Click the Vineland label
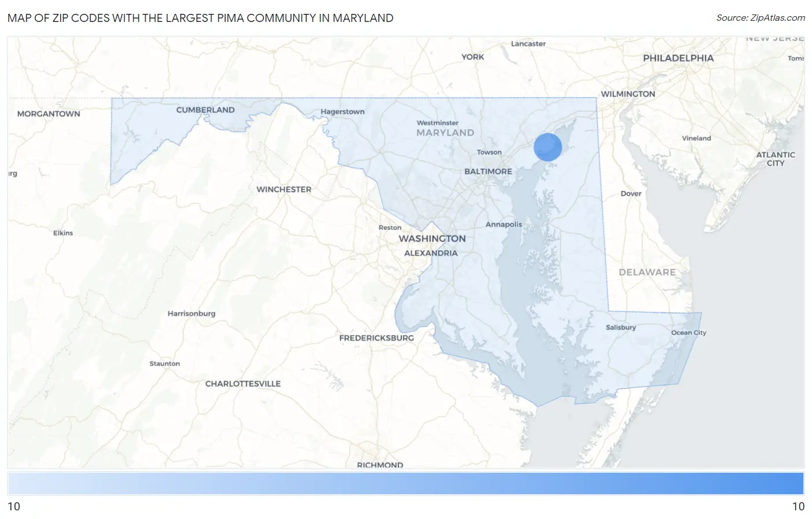 696,139
